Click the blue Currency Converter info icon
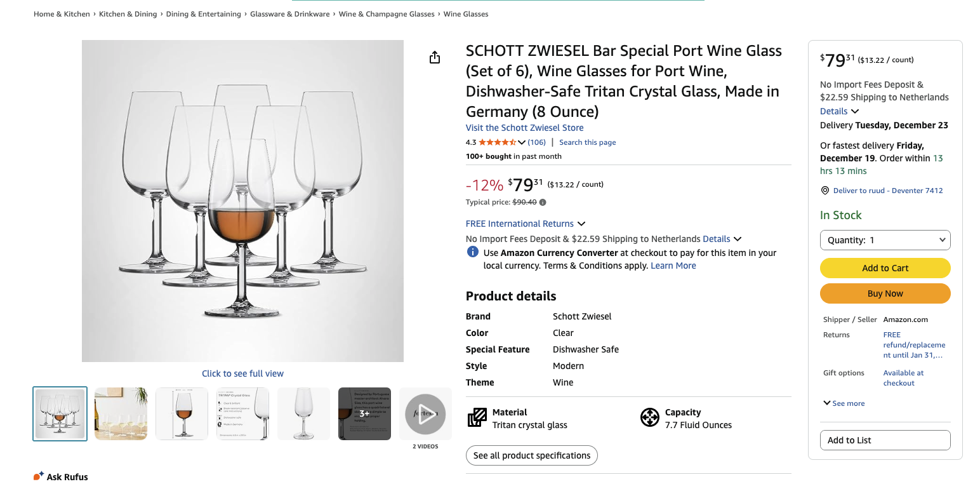This screenshot has height=484, width=980. click(x=473, y=252)
